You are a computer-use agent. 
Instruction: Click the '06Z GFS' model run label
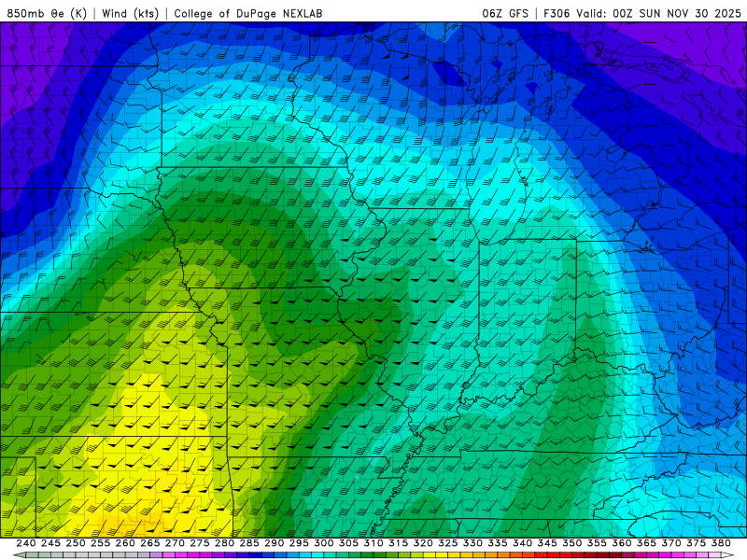[505, 13]
